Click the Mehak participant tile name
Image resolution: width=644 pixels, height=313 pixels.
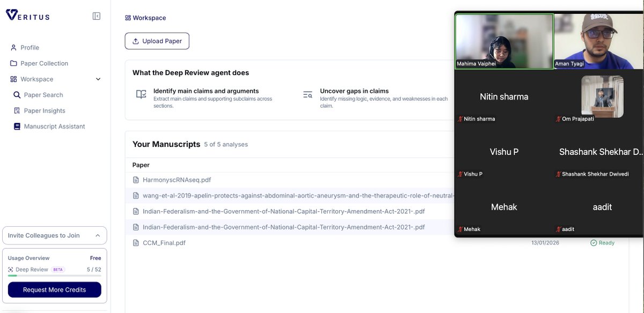[x=504, y=207]
